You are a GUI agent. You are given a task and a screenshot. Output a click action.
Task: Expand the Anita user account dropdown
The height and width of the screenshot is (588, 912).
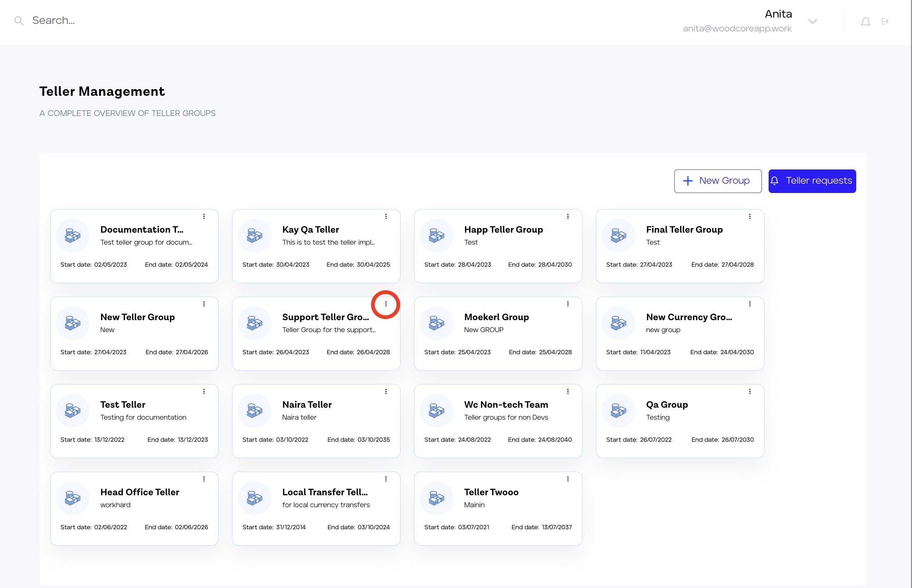coord(812,21)
